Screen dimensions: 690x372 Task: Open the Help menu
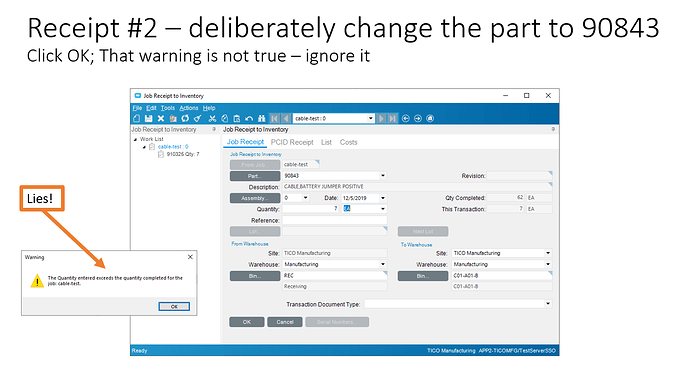[209, 108]
